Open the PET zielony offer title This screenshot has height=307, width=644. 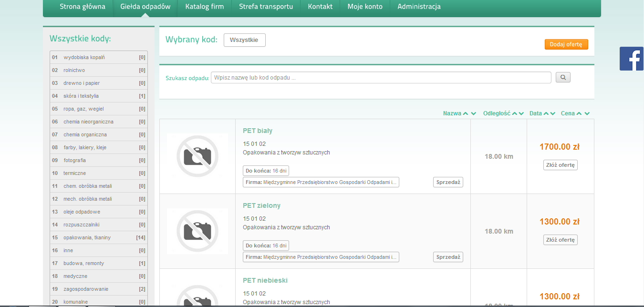[262, 205]
